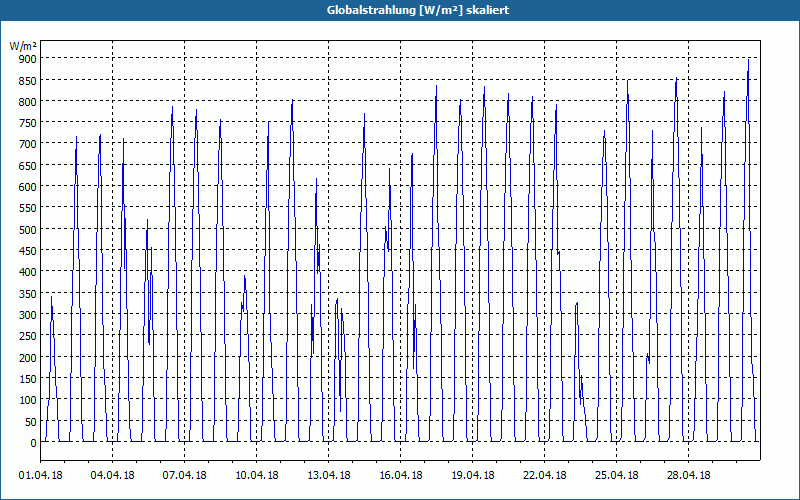This screenshot has height=500, width=800.
Task: Click the chart title 'Globalstrahlung [W/m²] skaliert'
Action: point(418,10)
